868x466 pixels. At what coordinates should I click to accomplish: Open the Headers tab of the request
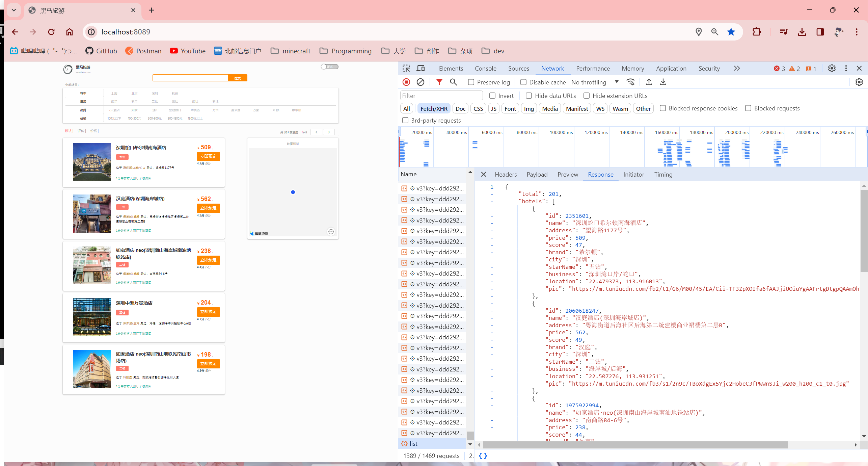click(x=506, y=175)
